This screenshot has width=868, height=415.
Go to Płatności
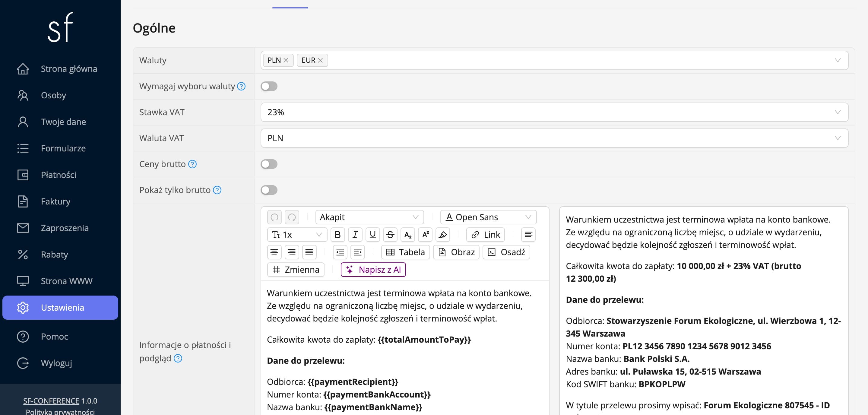60,175
